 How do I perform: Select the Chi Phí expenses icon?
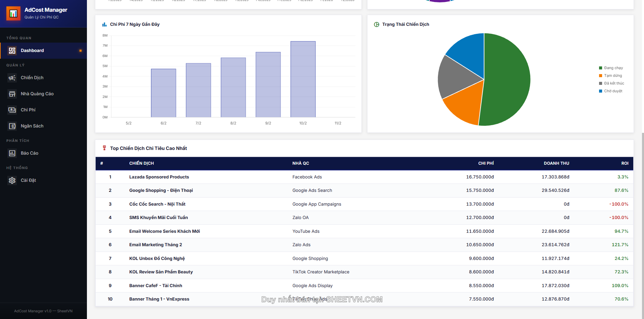(x=12, y=110)
